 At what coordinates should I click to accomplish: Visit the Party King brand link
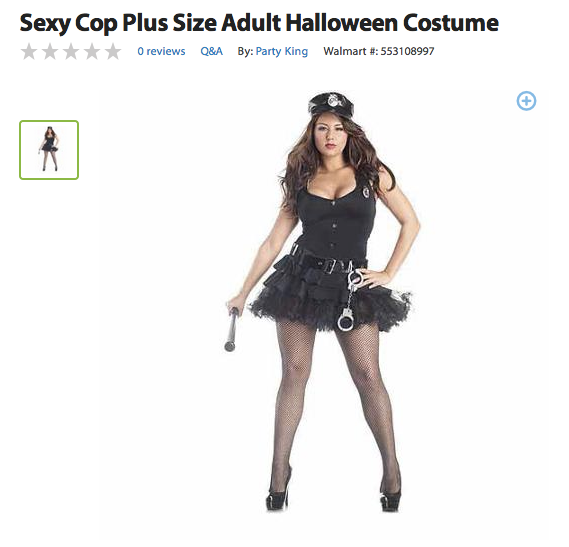[x=282, y=51]
